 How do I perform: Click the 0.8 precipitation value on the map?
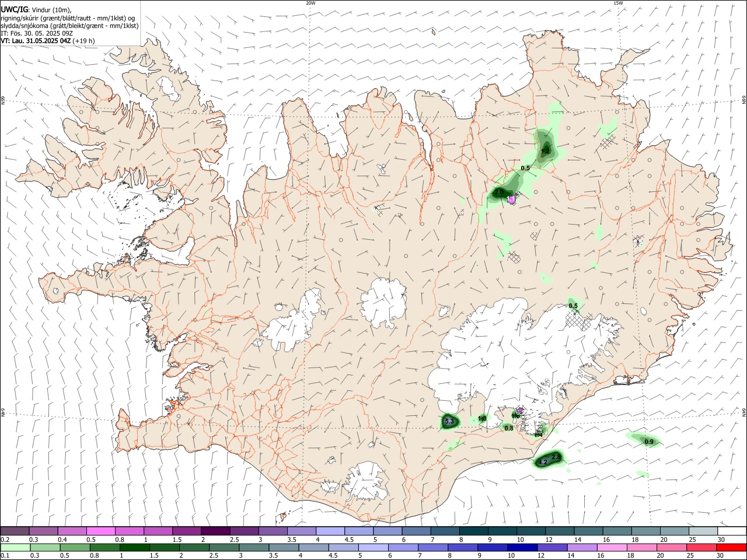click(x=509, y=428)
